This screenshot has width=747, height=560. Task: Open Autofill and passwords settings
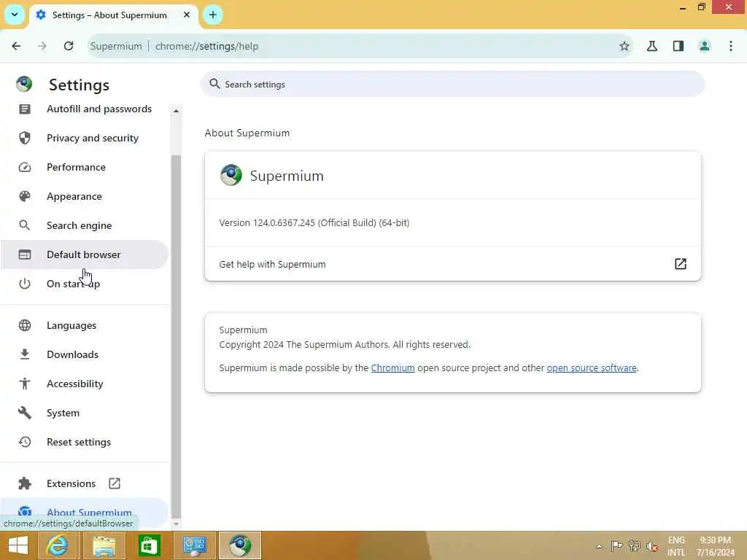(85, 109)
